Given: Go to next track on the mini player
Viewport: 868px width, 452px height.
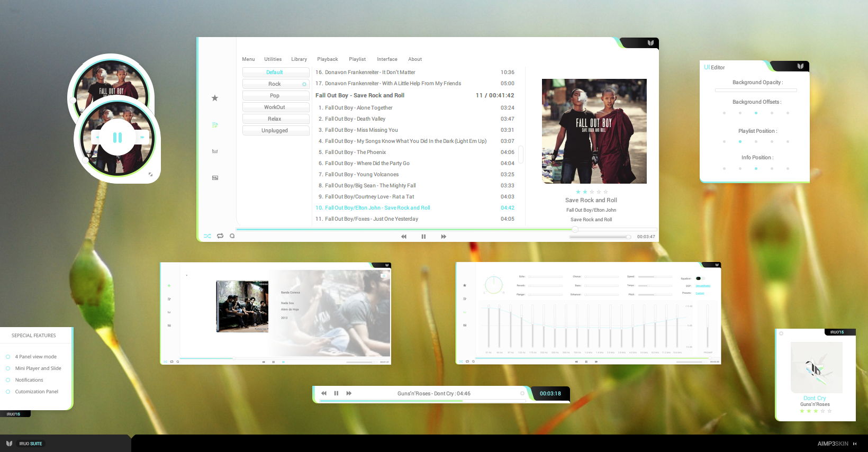Looking at the screenshot, I should pyautogui.click(x=142, y=138).
